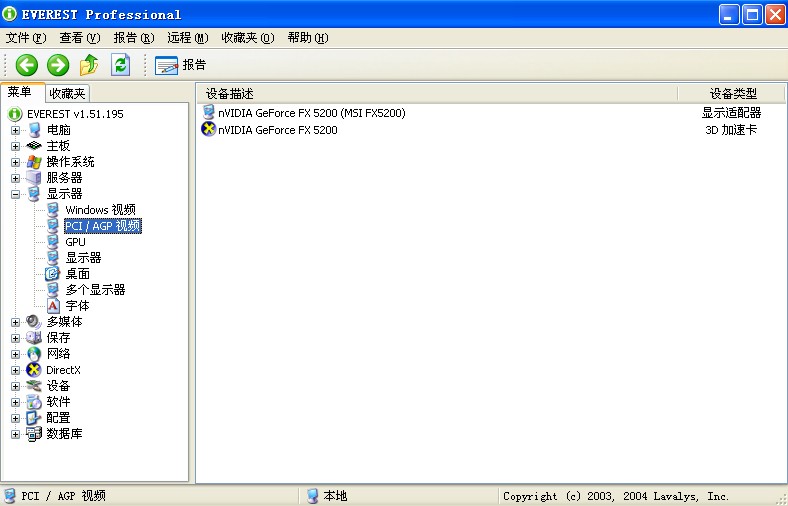Open the 文件(F) menu
The height and width of the screenshot is (506, 788).
pyautogui.click(x=26, y=38)
